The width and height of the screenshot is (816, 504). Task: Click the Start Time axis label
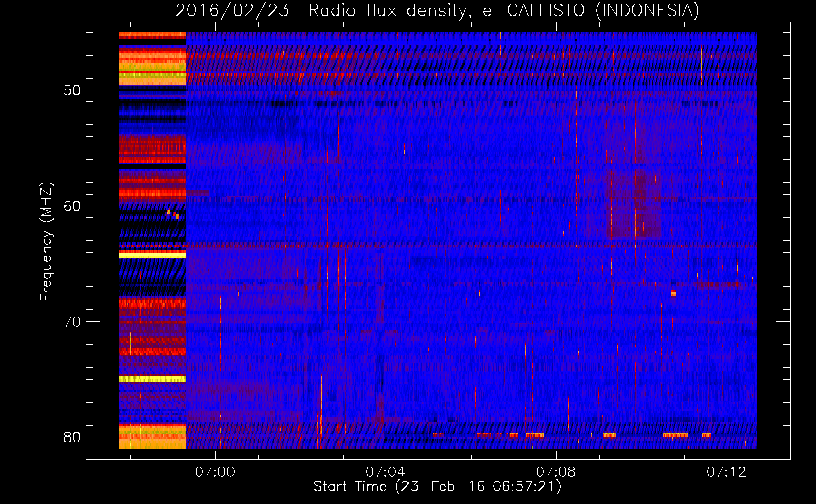(437, 487)
